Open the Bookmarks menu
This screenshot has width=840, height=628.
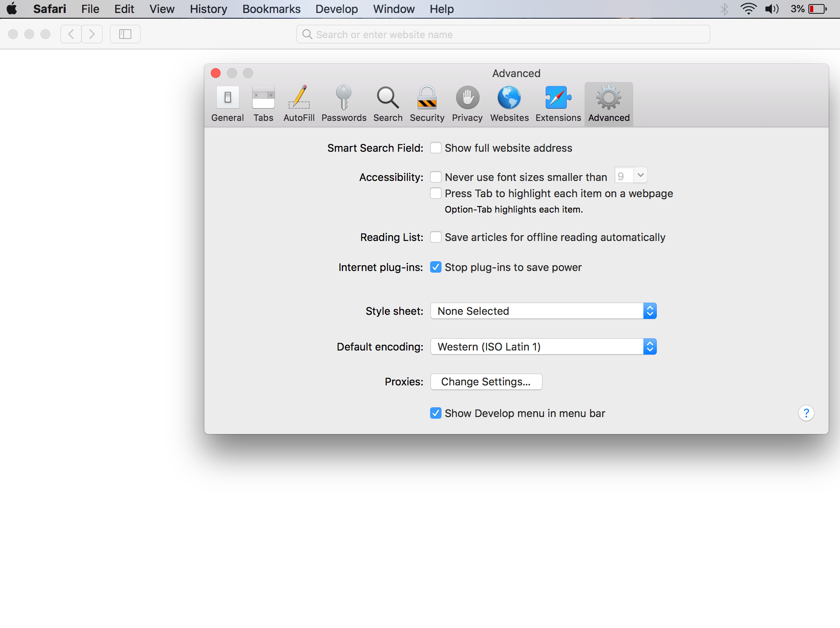[271, 9]
